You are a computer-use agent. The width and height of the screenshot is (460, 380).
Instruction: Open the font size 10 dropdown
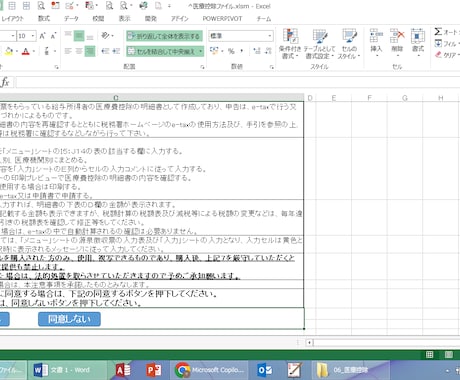pyautogui.click(x=33, y=36)
